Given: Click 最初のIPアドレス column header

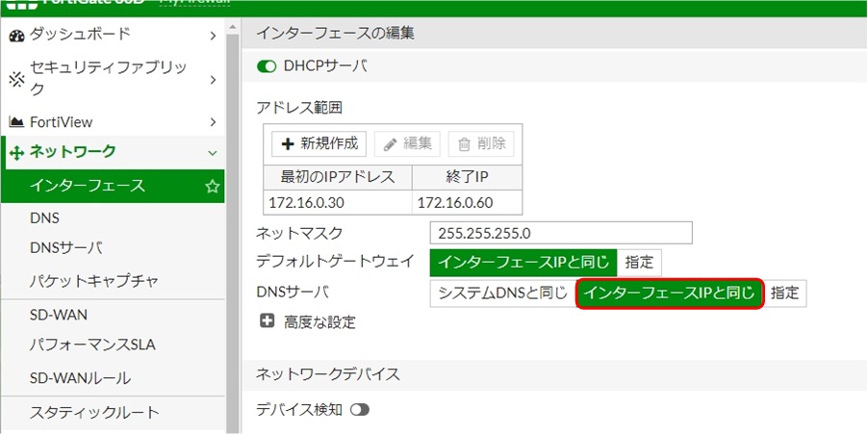Looking at the screenshot, I should tap(338, 177).
